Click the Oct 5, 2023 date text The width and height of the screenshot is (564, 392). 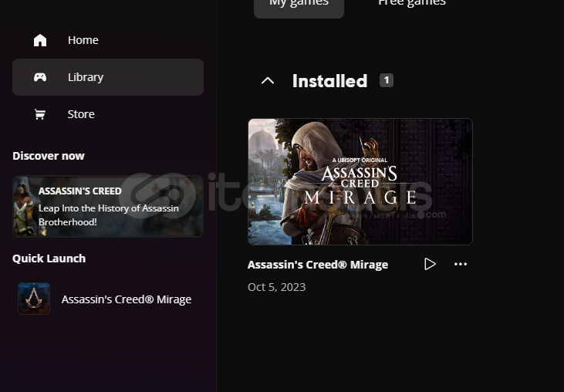coord(277,287)
